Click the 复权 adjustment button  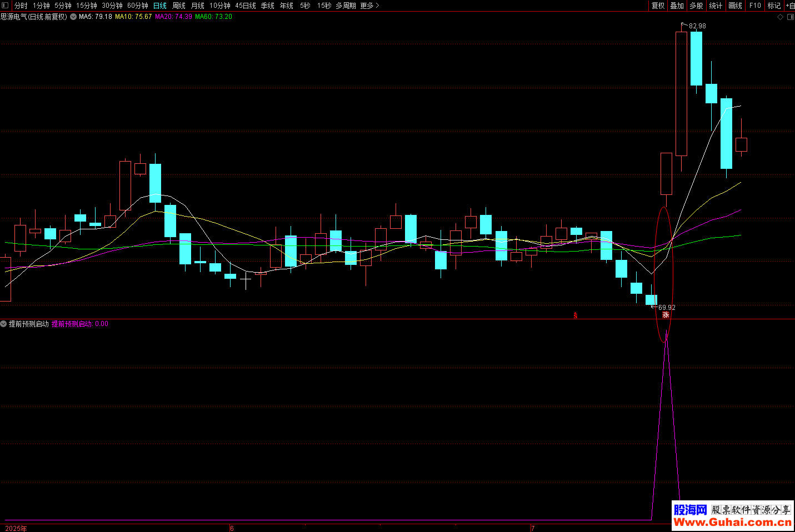click(658, 6)
